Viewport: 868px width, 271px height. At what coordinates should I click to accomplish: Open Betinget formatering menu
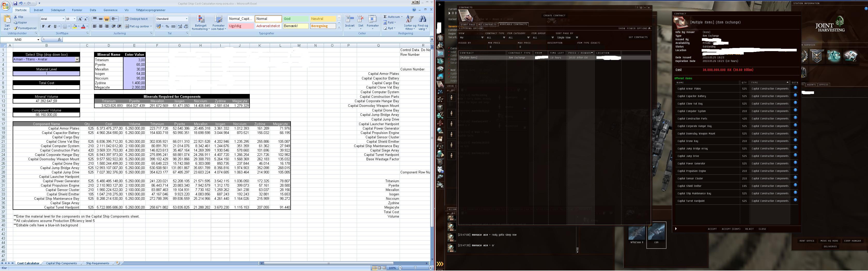coord(200,22)
